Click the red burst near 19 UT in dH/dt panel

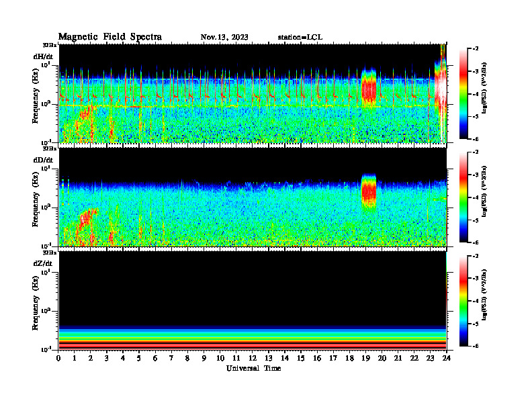coord(369,89)
